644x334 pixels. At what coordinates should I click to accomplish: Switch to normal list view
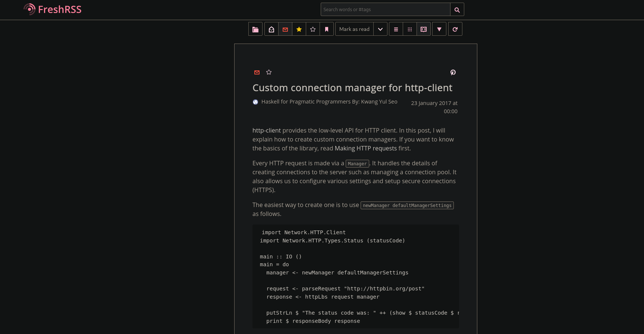pyautogui.click(x=396, y=29)
